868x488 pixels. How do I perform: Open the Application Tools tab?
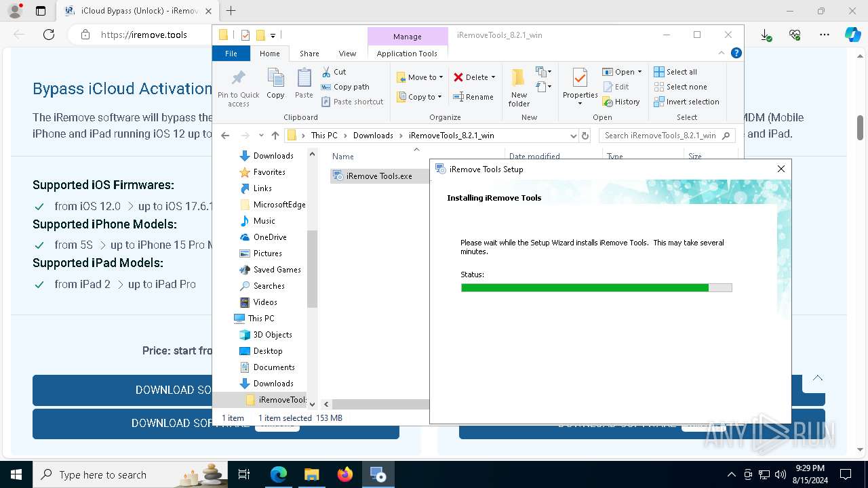[407, 54]
